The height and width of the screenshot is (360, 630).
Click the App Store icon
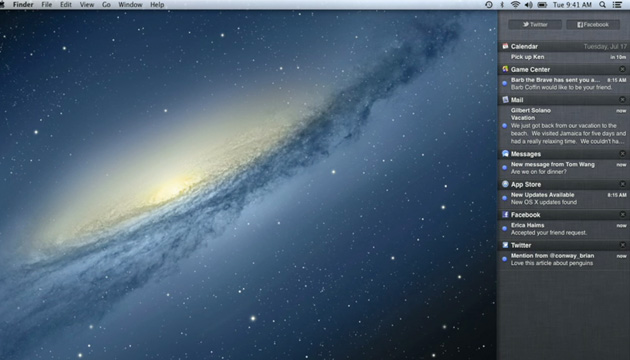[x=505, y=184]
